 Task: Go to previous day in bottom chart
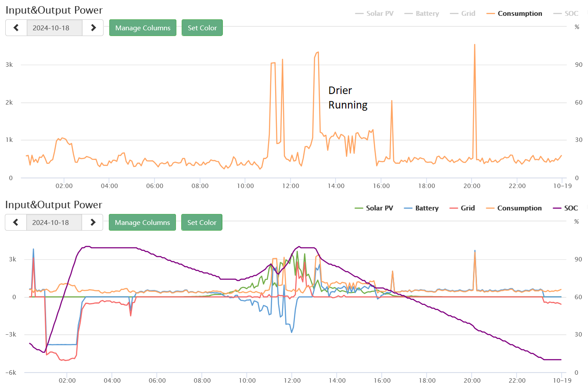tap(16, 222)
